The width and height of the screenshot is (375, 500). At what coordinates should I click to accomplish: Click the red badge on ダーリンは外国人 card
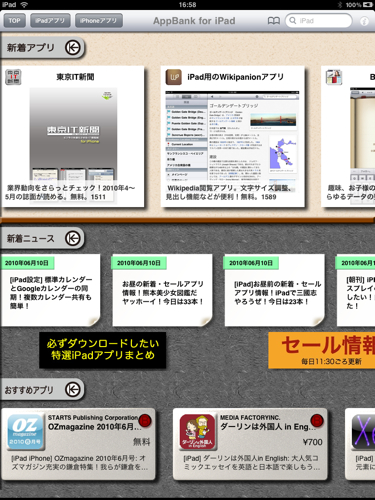(317, 421)
